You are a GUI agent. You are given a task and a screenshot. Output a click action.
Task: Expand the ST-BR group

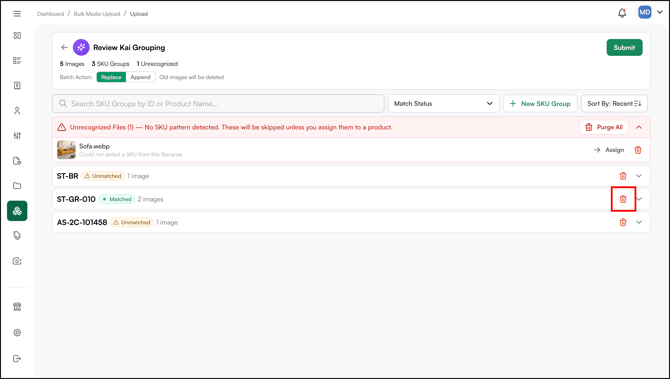point(639,176)
